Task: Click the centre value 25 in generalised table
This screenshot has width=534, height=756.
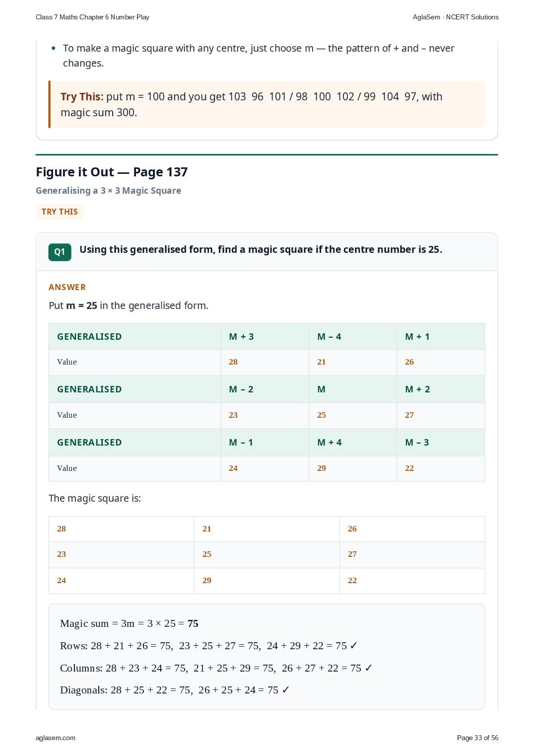Action: [322, 415]
